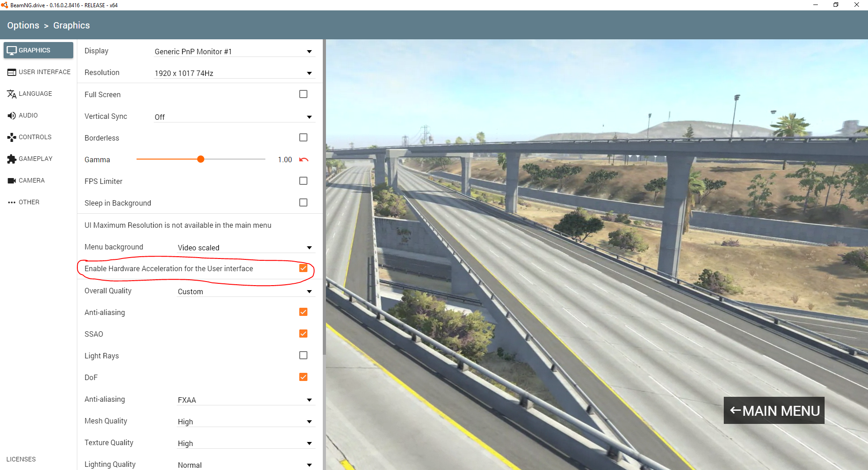This screenshot has width=868, height=470.
Task: Toggle the Borderless checkbox
Action: [x=303, y=137]
